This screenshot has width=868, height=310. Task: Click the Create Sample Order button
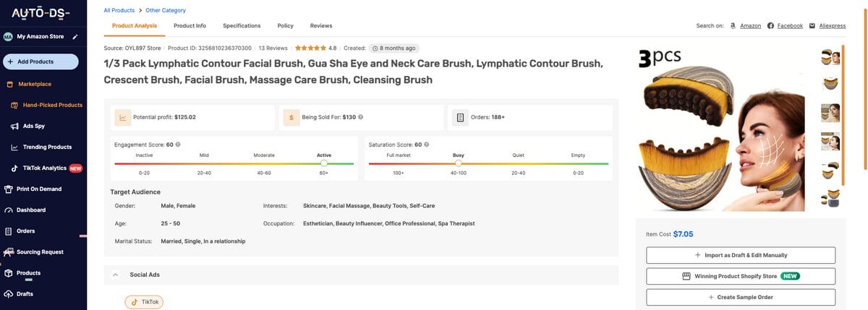(x=741, y=297)
